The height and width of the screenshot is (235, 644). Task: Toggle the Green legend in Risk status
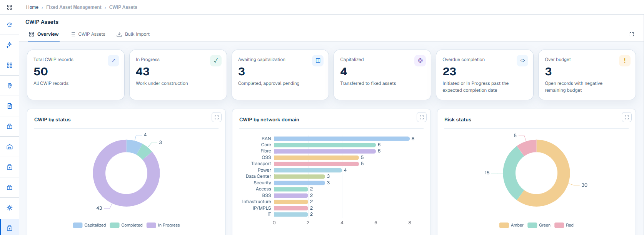(x=539, y=225)
